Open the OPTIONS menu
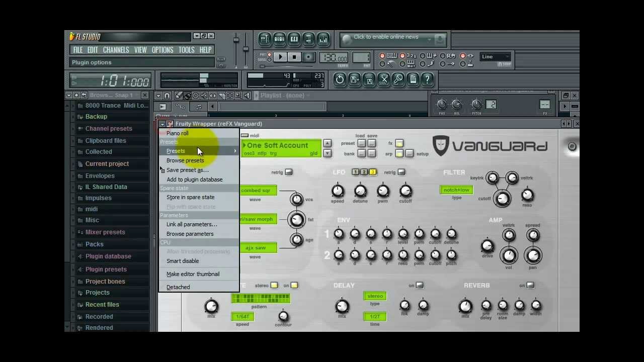Viewport: 644px width, 362px height. tap(163, 50)
